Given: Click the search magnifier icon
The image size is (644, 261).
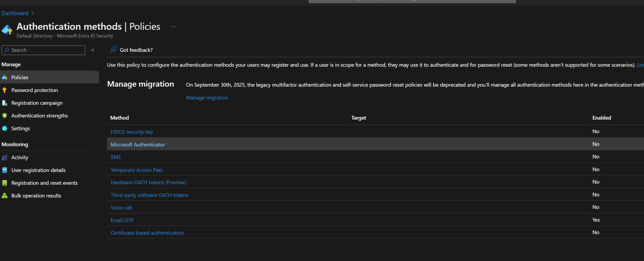Looking at the screenshot, I should 7,50.
